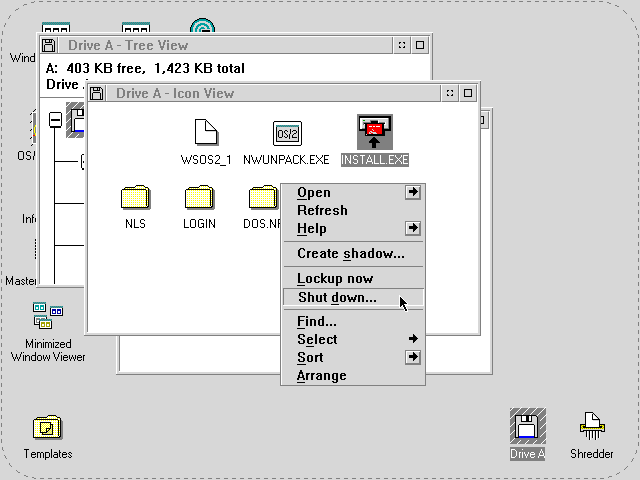Expand the Sort submenu arrow
The width and height of the screenshot is (640, 480).
click(x=413, y=357)
